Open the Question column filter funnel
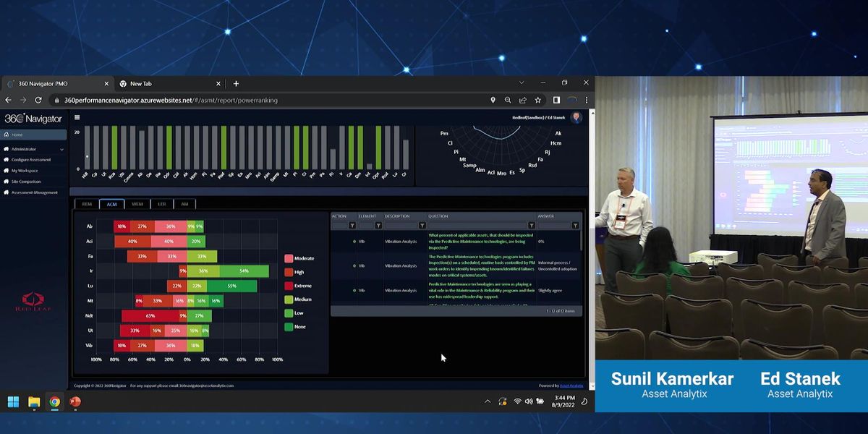The image size is (868, 434). pyautogui.click(x=529, y=225)
